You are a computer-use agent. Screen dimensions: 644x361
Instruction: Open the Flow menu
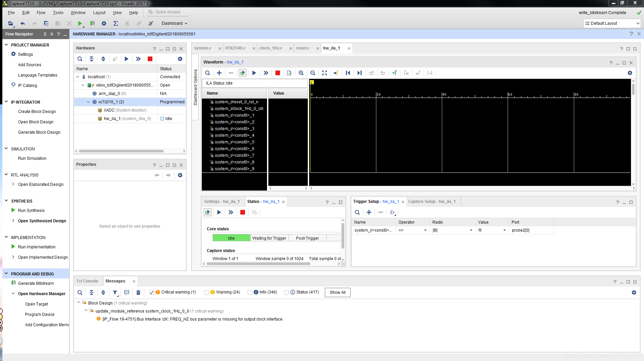[41, 13]
